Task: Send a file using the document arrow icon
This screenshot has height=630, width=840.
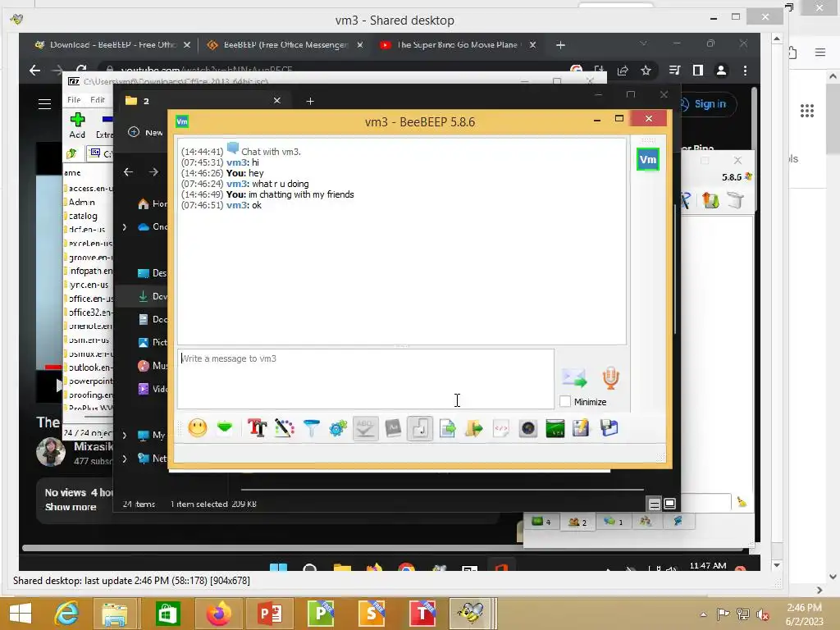Action: pos(447,428)
